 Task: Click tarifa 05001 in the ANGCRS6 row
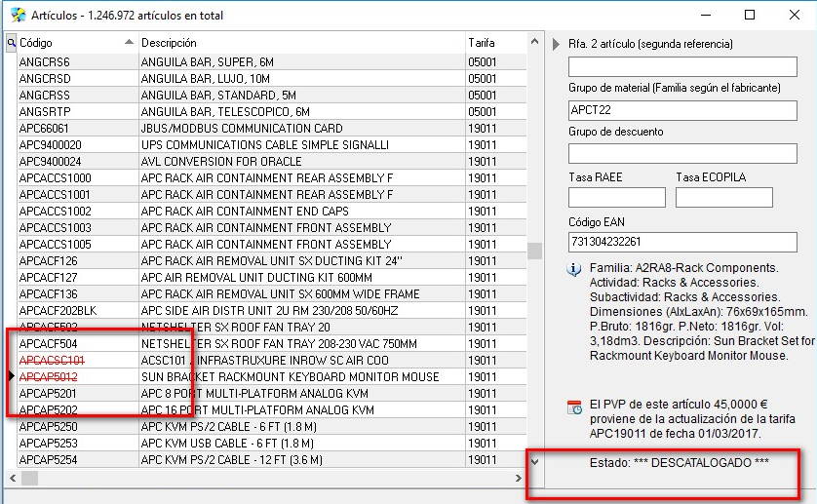[x=483, y=62]
